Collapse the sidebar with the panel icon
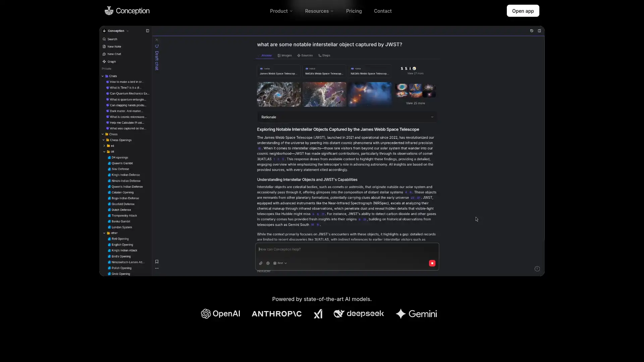Screen dimensions: 644x362 (x=148, y=31)
